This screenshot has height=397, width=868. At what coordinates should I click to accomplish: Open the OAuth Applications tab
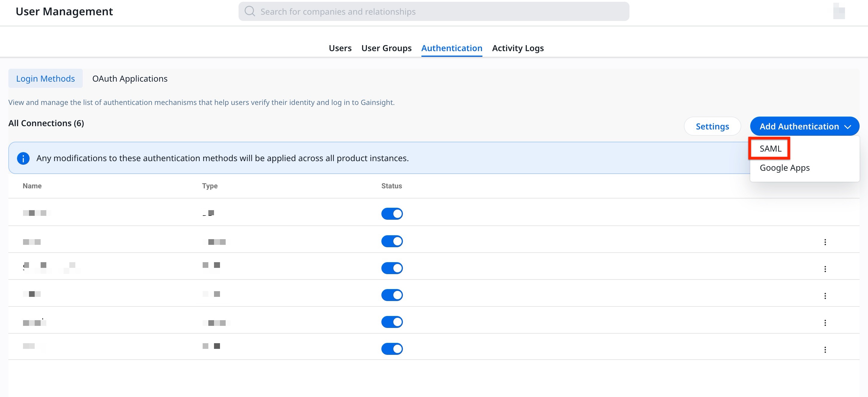point(129,79)
